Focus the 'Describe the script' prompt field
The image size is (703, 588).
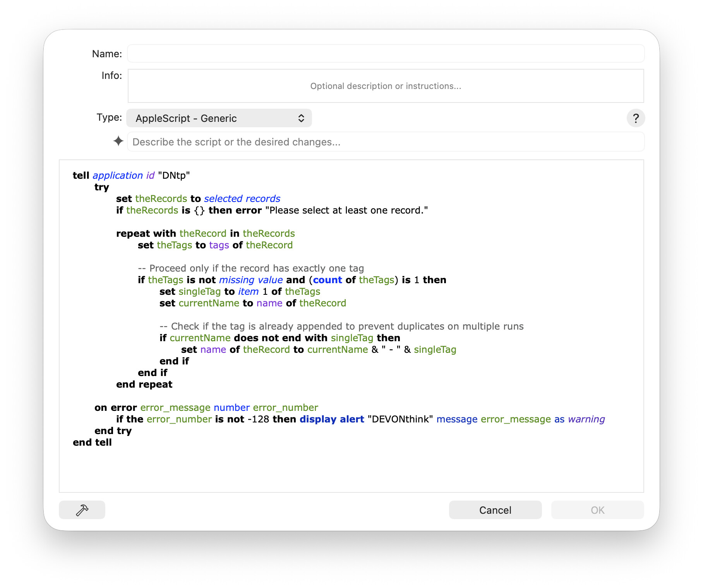tap(385, 142)
